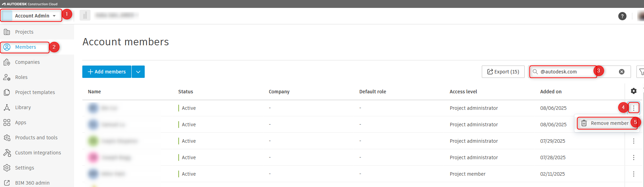Click the account logo beside Account Admin
The image size is (644, 187).
click(x=7, y=16)
